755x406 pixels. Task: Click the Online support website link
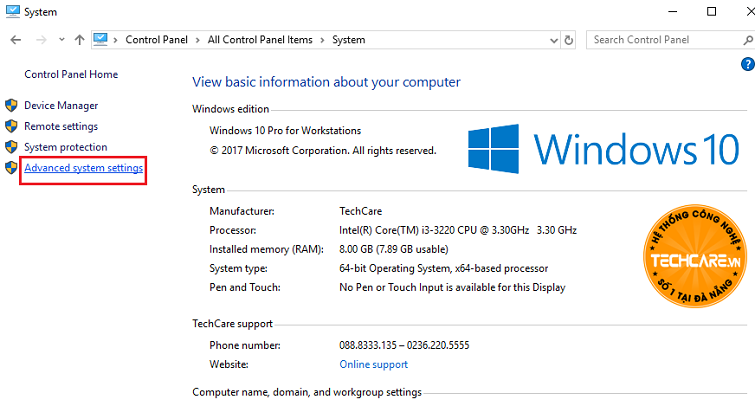coord(374,364)
